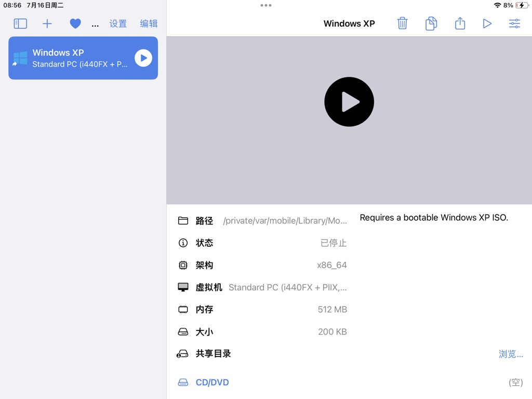This screenshot has height=399, width=532.
Task: Tap 浏览... to choose shared directory
Action: pos(511,354)
